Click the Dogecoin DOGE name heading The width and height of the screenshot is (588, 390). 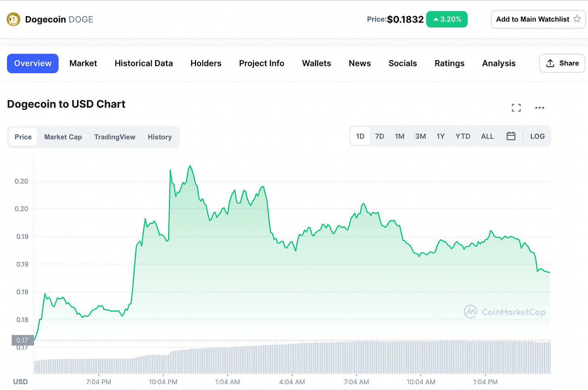coord(59,19)
